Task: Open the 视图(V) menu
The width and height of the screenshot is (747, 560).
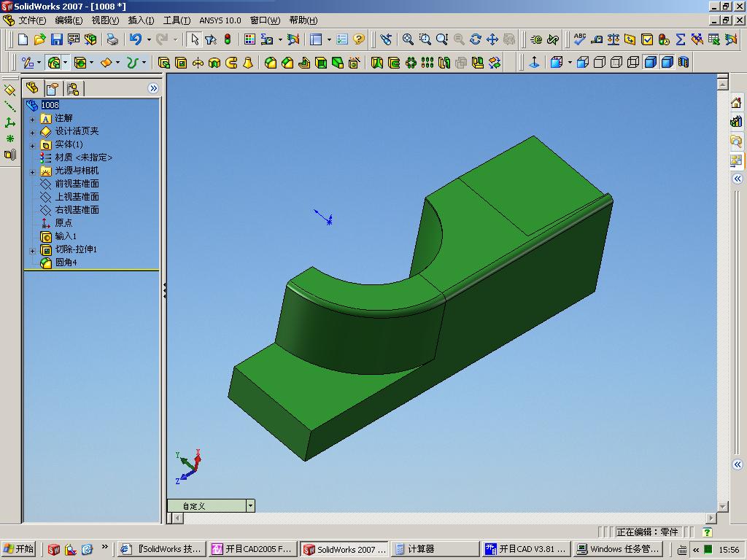Action: tap(105, 20)
